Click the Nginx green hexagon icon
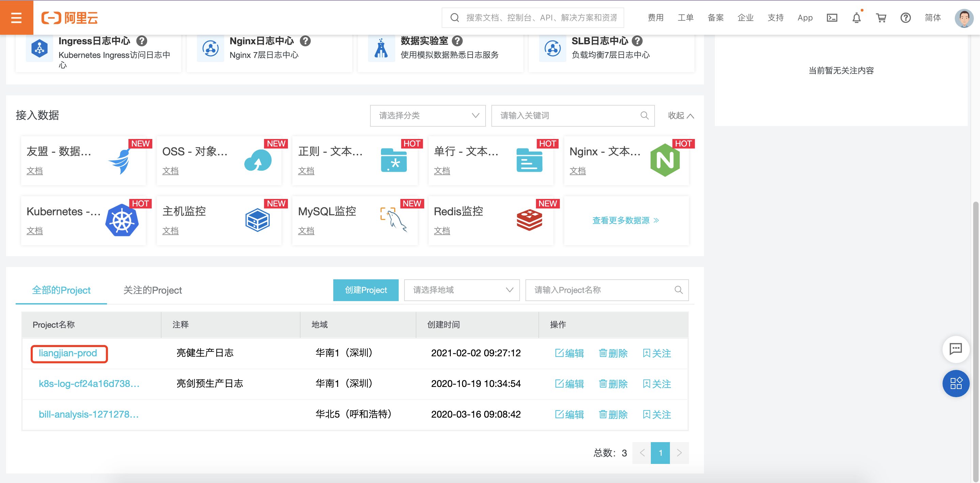The image size is (980, 483). (x=664, y=160)
